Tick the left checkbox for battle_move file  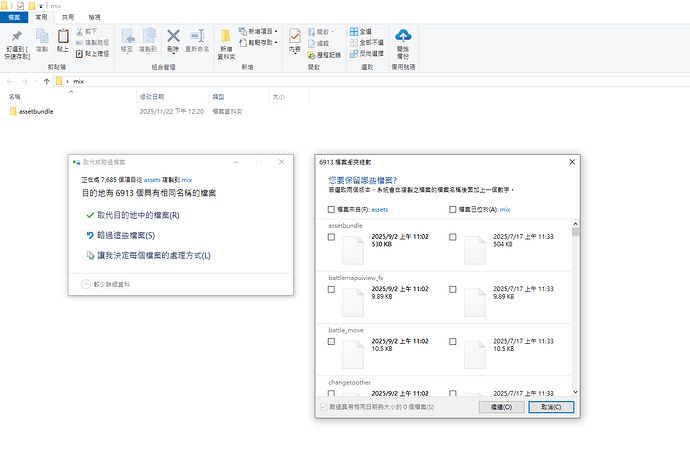pos(331,344)
